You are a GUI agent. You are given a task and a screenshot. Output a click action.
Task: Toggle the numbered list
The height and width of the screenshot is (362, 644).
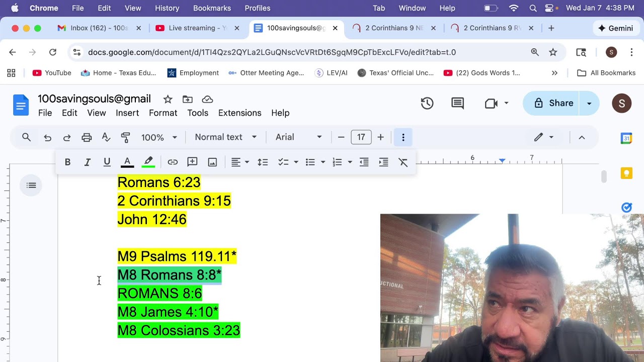337,162
